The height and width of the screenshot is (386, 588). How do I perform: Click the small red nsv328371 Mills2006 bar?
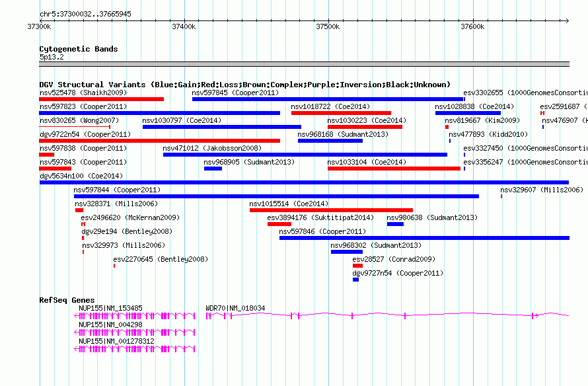click(79, 210)
